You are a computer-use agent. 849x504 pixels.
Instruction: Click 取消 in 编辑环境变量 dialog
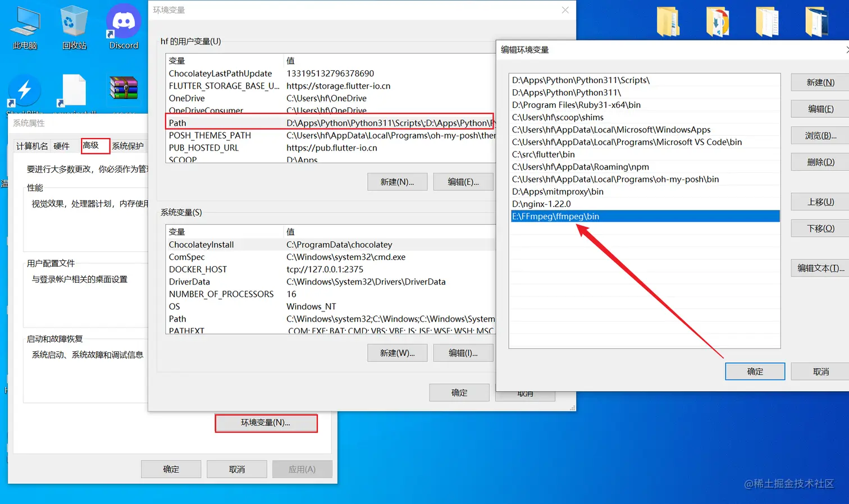tap(820, 372)
